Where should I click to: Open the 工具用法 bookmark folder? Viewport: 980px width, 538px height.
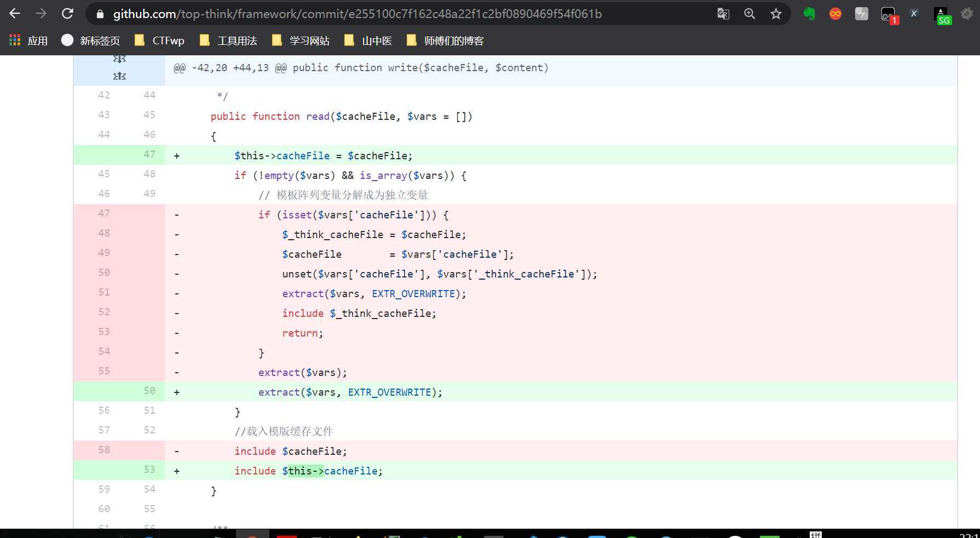pyautogui.click(x=228, y=41)
